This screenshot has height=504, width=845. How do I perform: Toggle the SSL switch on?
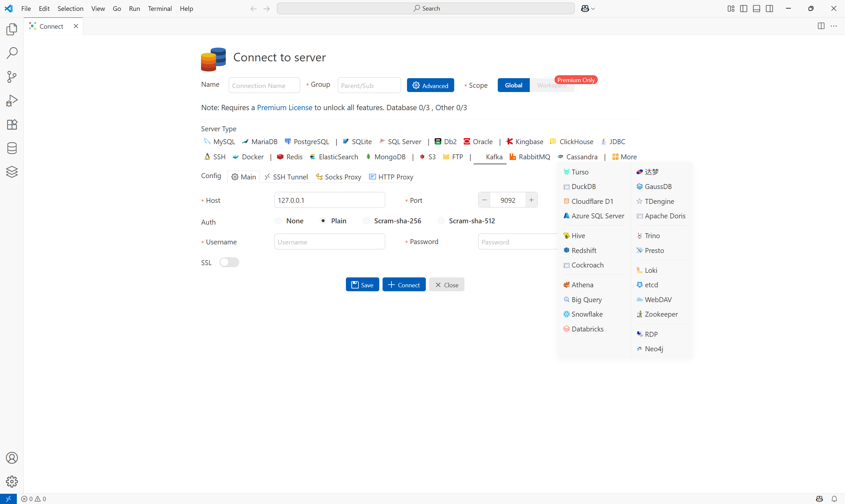point(229,263)
